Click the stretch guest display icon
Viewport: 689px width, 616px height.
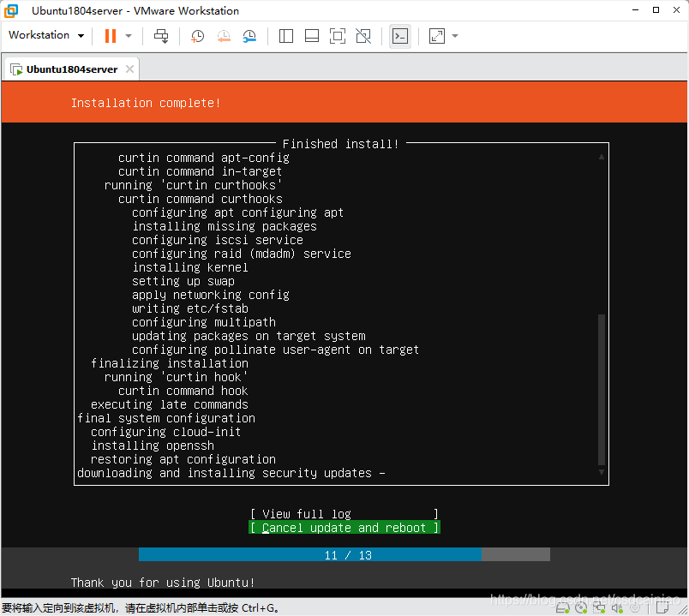[x=437, y=36]
